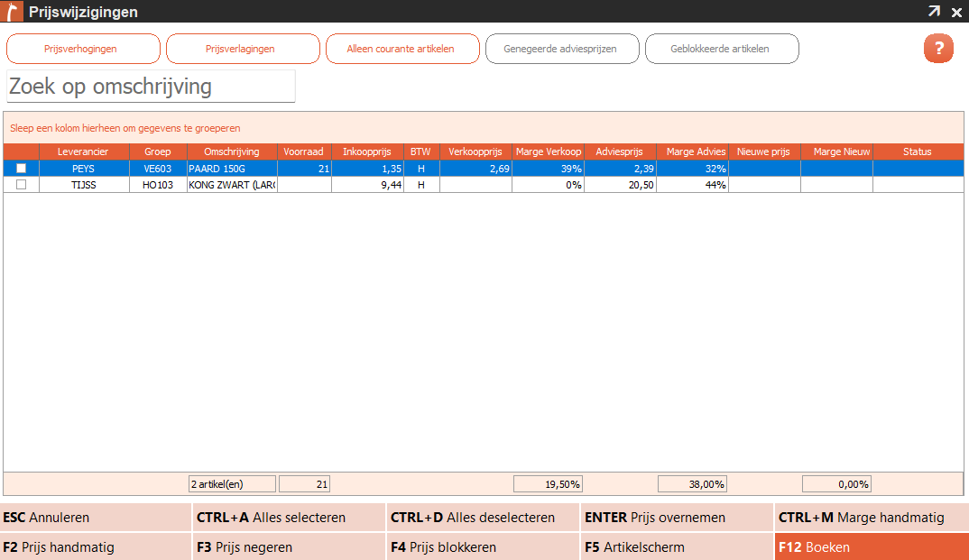Click ENTER Prijs overnemen button
The width and height of the screenshot is (969, 560).
tap(677, 518)
